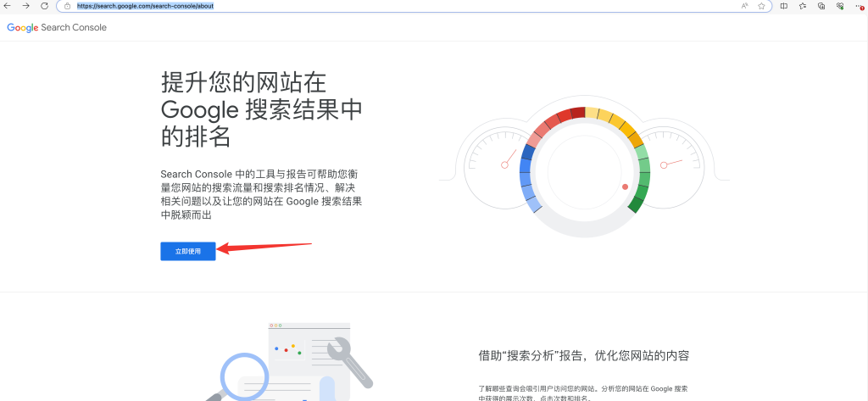View site information lock icon
The width and height of the screenshot is (868, 401).
click(x=68, y=6)
